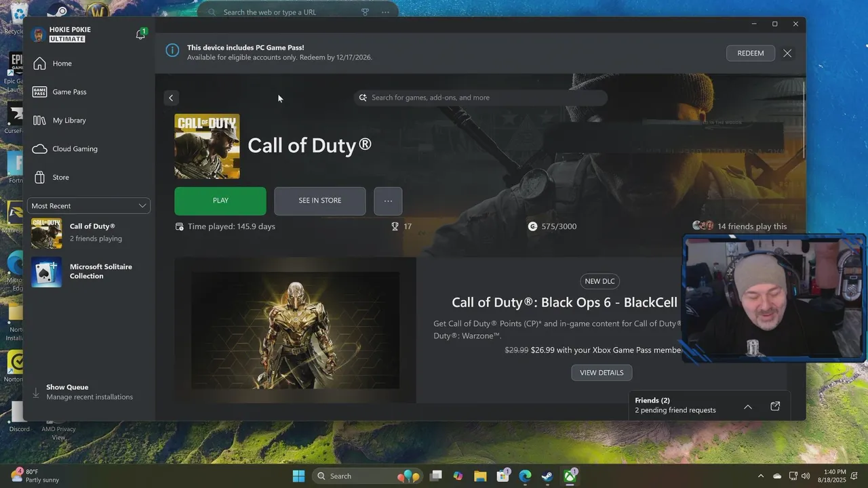
Task: Click rewards trophy icon in desktop search bar
Action: (365, 12)
